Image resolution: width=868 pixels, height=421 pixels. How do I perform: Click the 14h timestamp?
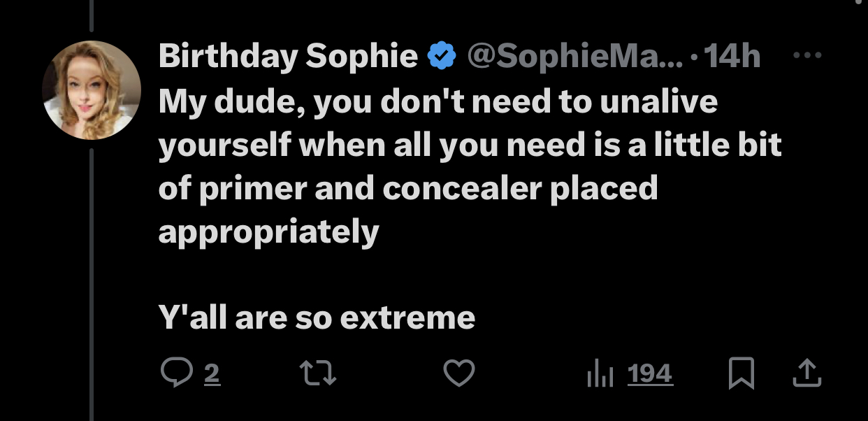732,56
